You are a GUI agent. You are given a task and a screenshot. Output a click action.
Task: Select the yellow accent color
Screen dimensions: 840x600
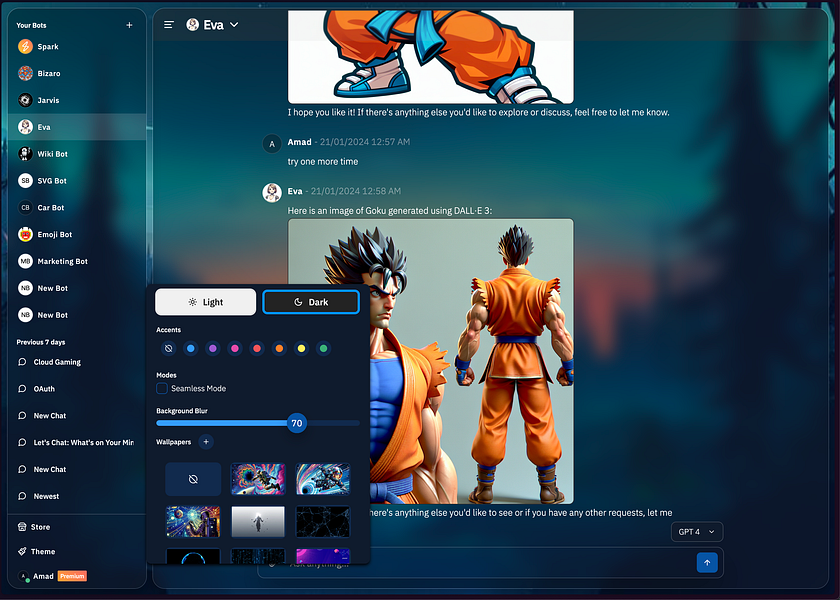[x=301, y=349]
